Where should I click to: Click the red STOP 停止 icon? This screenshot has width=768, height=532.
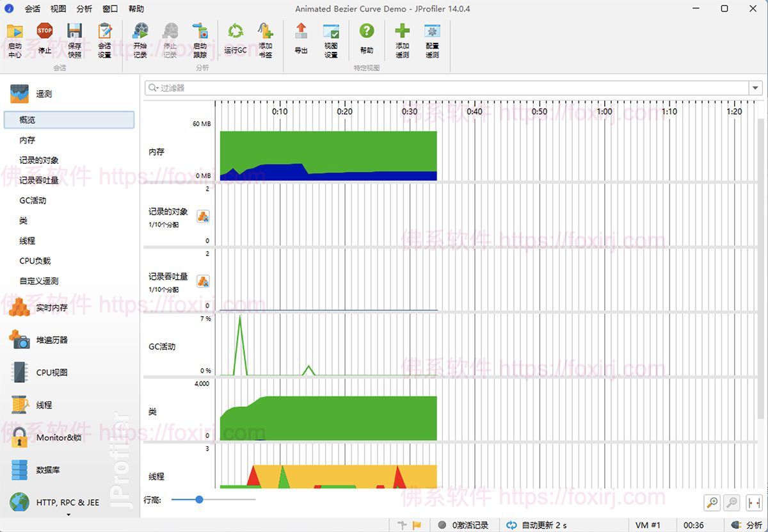click(45, 40)
